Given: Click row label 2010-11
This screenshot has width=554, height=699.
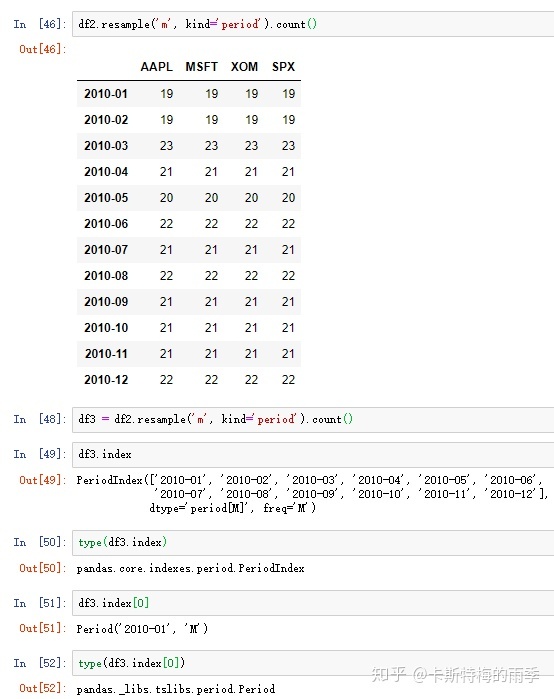Looking at the screenshot, I should (x=106, y=354).
